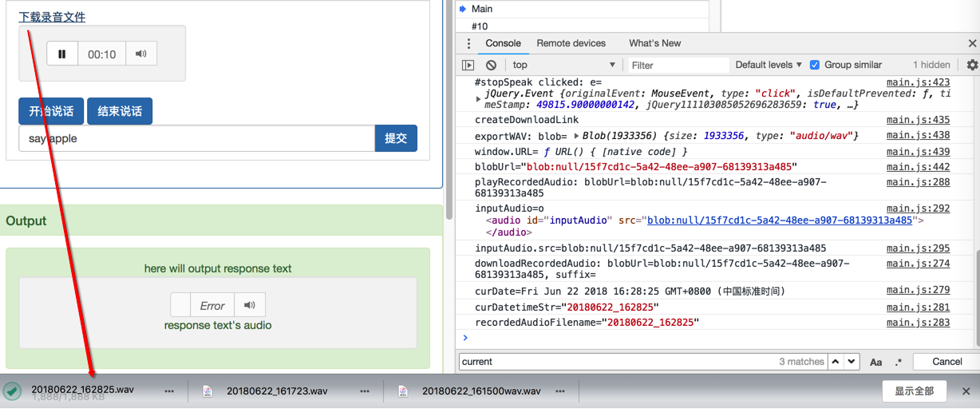Go to next search match arrow
Image resolution: width=980 pixels, height=409 pixels.
[852, 362]
